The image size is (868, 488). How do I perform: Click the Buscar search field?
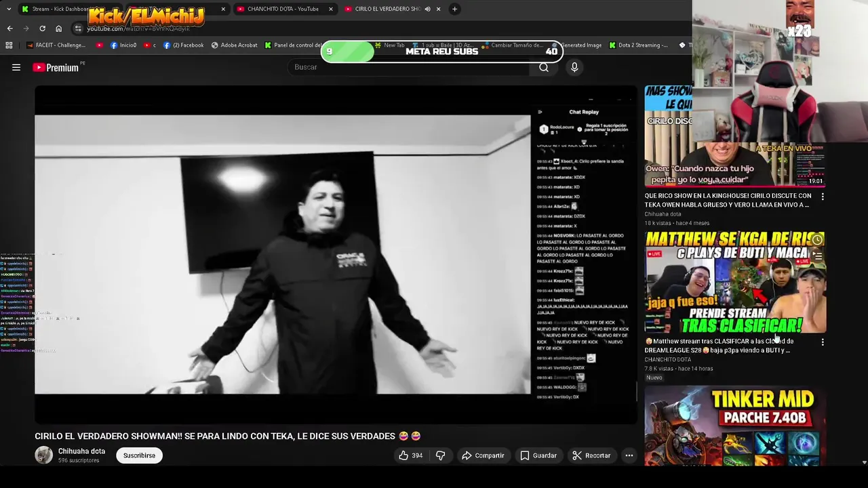[x=409, y=67]
